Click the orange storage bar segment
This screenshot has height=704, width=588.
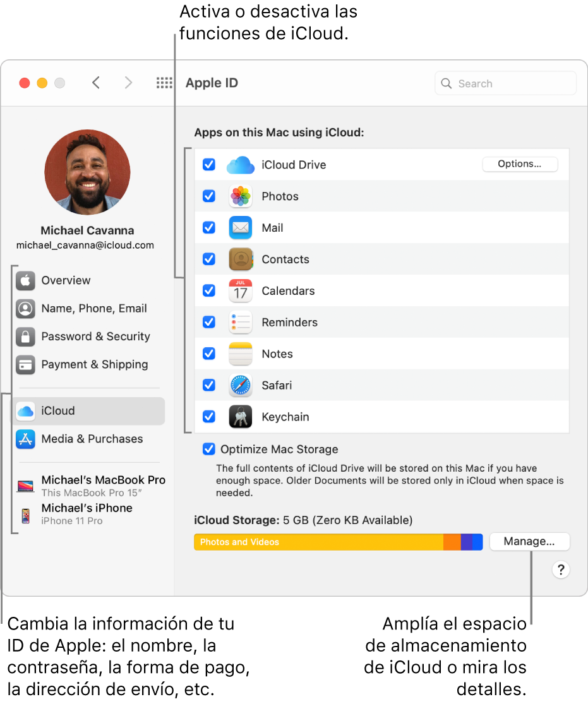click(x=452, y=542)
